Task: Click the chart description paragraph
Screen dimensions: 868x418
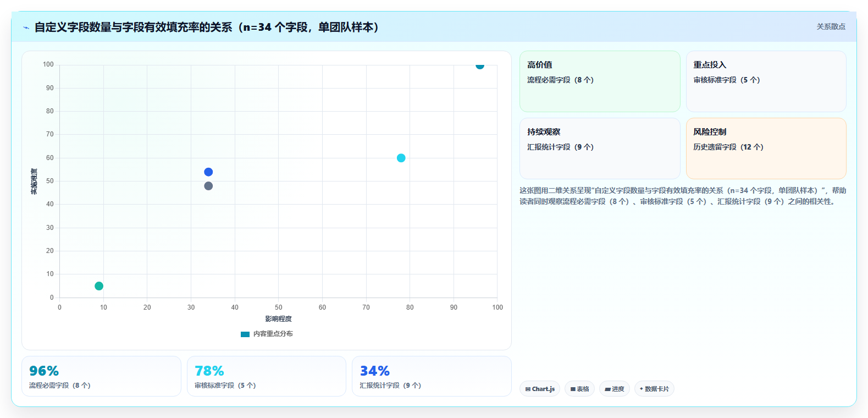Action: coord(683,196)
